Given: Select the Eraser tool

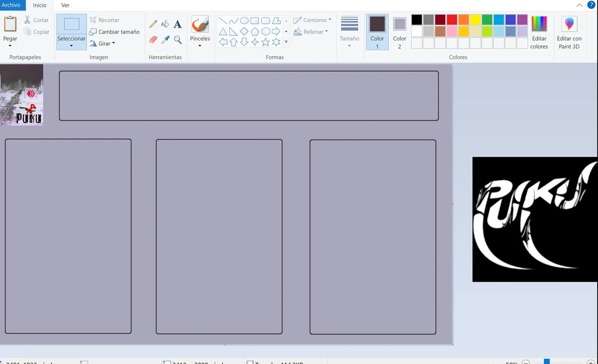Looking at the screenshot, I should coord(153,40).
